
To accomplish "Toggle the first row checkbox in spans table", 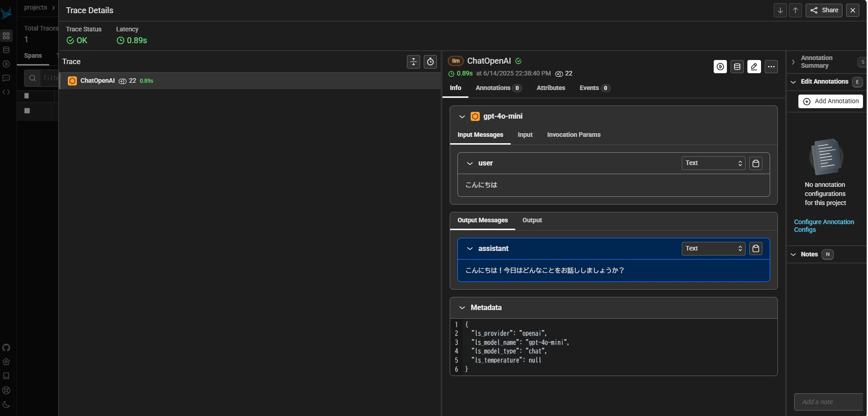I will click(x=27, y=110).
